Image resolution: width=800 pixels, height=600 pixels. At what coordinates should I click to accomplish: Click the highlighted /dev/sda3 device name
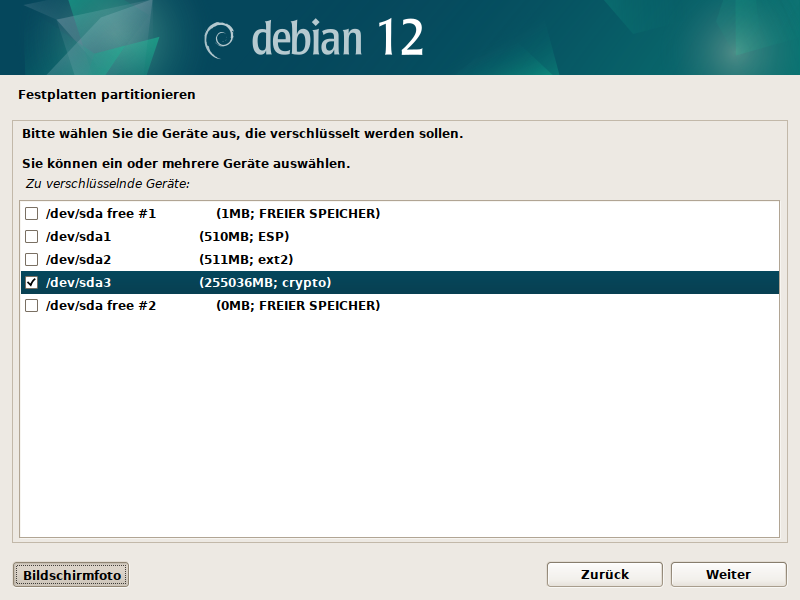[x=78, y=283]
